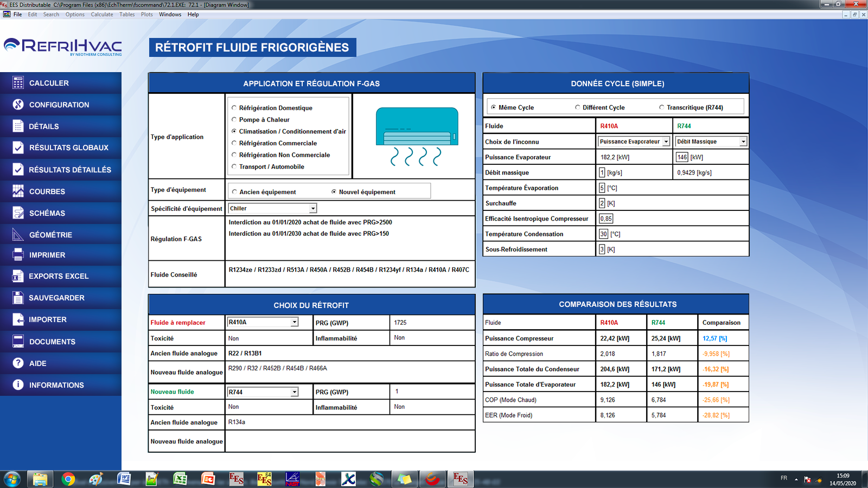Open the File menu

pyautogui.click(x=18, y=15)
